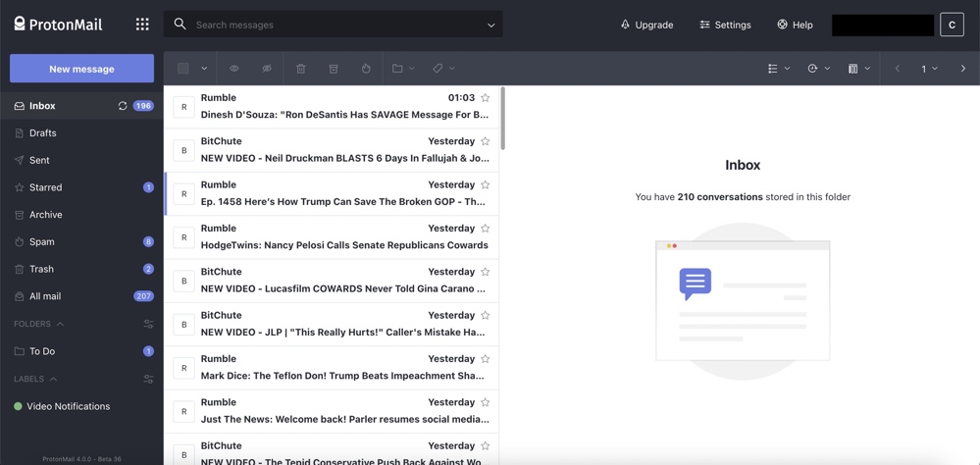Click the Upgrade link

pos(646,25)
